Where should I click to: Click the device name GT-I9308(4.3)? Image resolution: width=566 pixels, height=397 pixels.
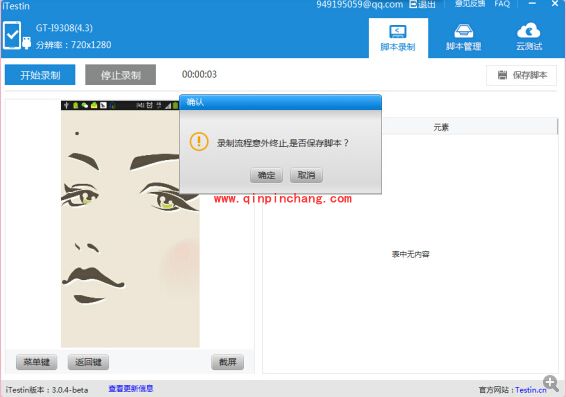click(x=64, y=28)
